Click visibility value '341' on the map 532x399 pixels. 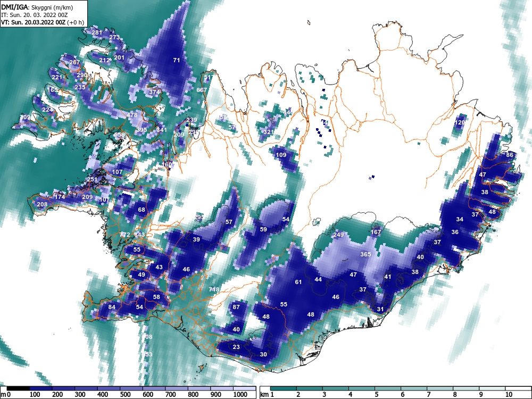point(162,130)
